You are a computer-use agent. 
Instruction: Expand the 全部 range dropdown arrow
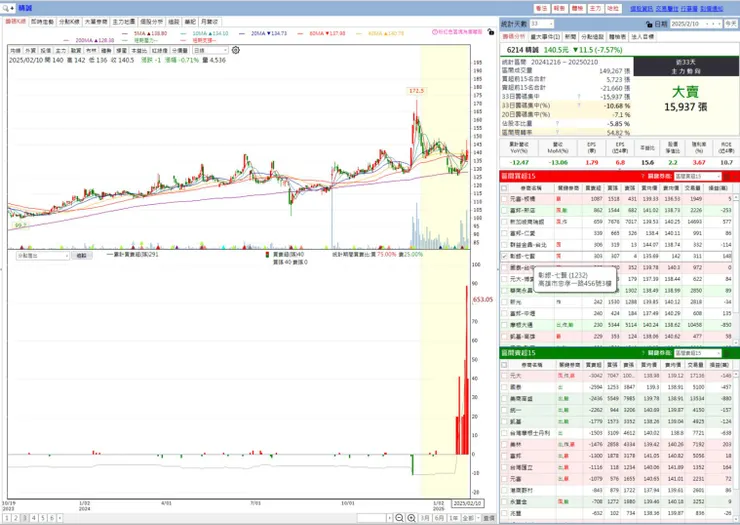pos(479,518)
